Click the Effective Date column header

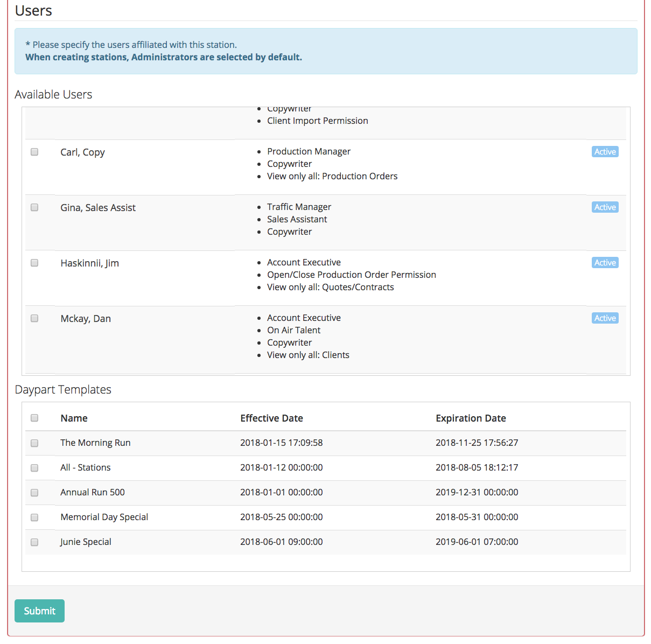(x=271, y=418)
